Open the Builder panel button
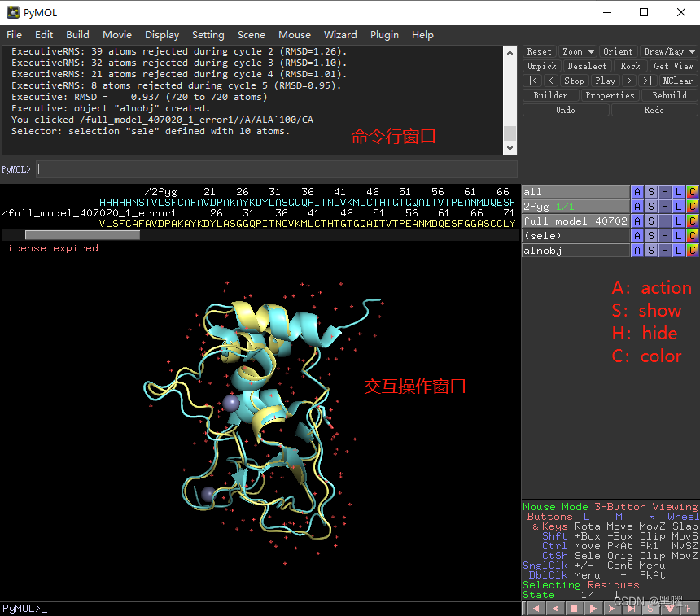700x616 pixels. 550,95
